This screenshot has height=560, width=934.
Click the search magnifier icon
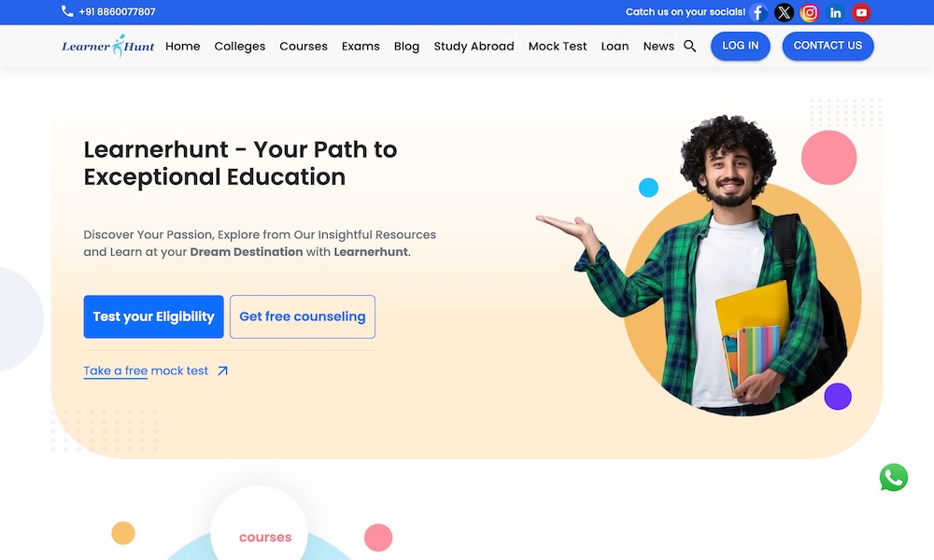690,46
